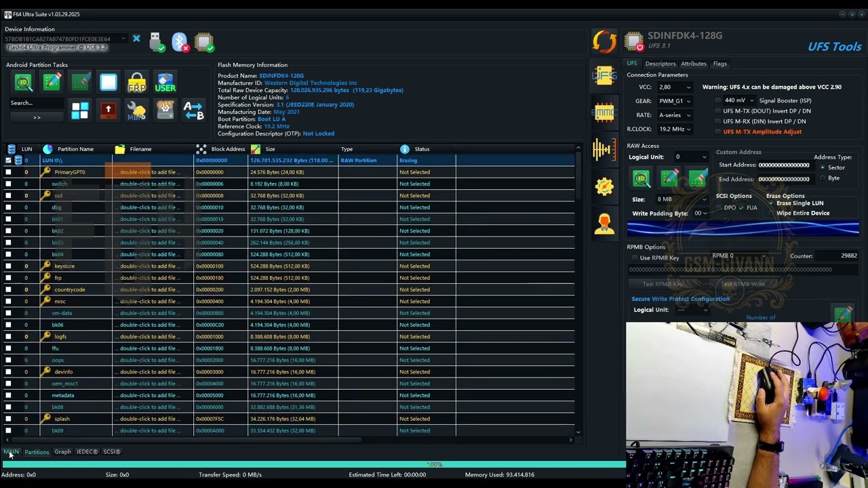Open the GEAR PWM_G1 dropdown
This screenshot has height=488, width=868.
tap(674, 101)
